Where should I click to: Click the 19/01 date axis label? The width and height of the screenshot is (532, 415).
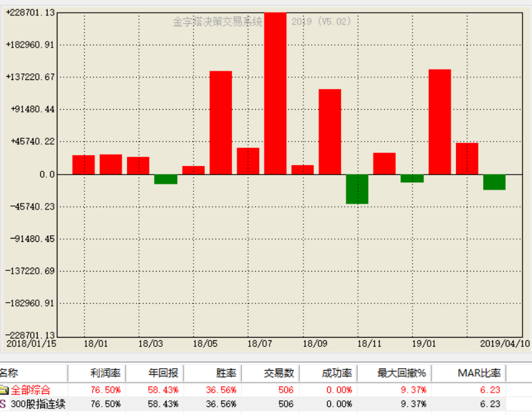(424, 344)
